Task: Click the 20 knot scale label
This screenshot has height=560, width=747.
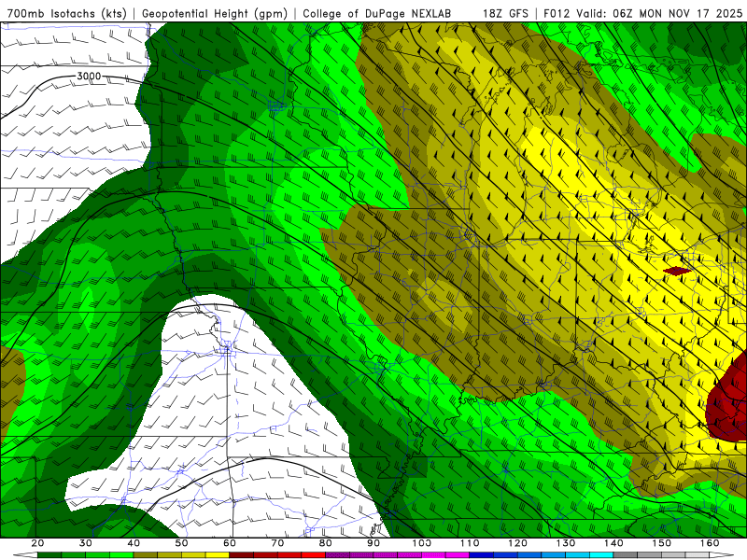Action: (37, 543)
